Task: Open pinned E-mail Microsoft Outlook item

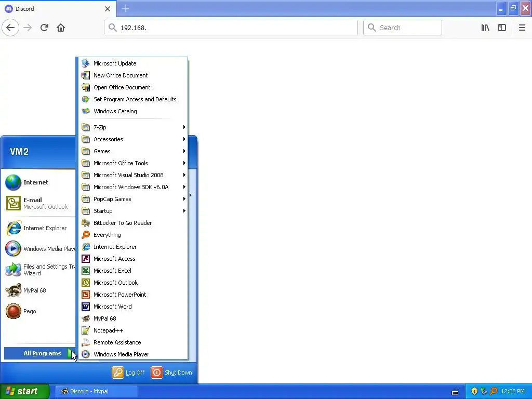Action: click(x=39, y=203)
